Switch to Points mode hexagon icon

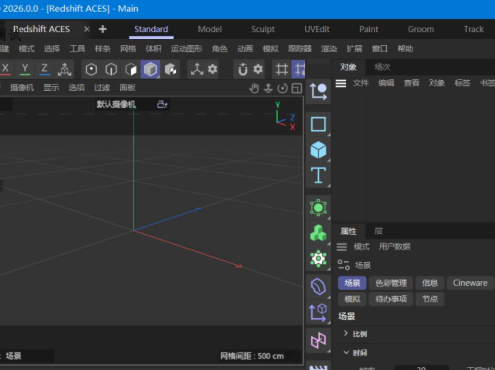(91, 69)
